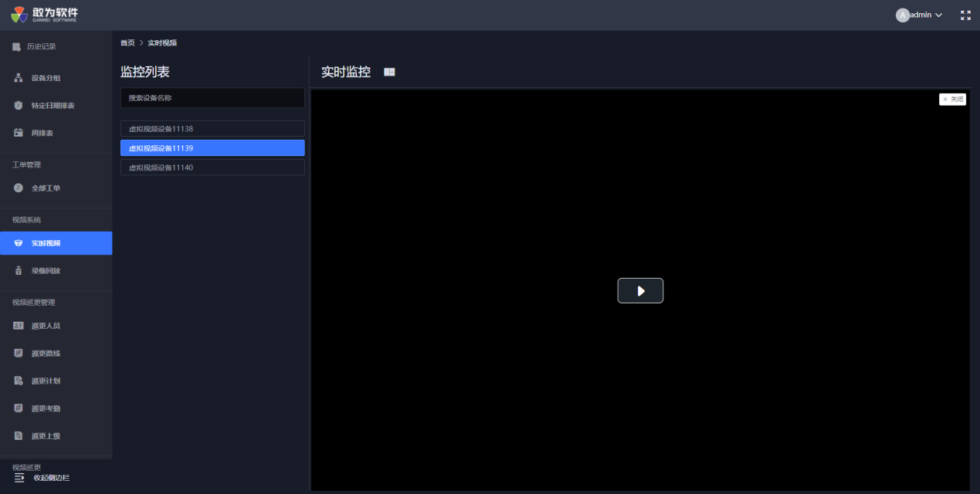Click the 巡更路线 icon
The image size is (980, 494).
tap(19, 354)
